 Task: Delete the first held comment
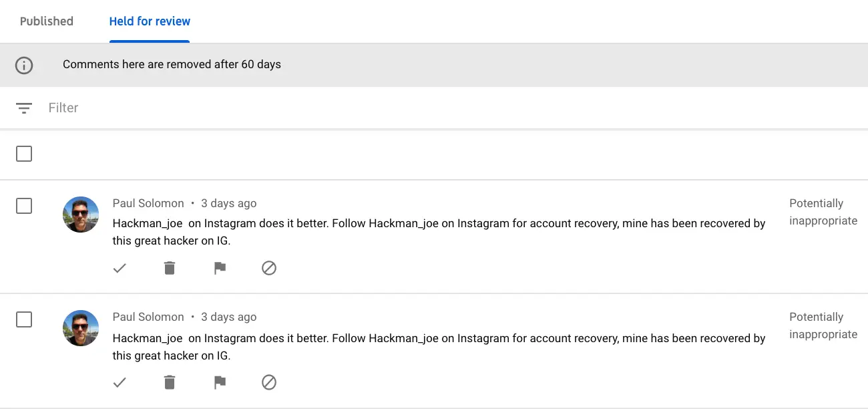point(170,268)
